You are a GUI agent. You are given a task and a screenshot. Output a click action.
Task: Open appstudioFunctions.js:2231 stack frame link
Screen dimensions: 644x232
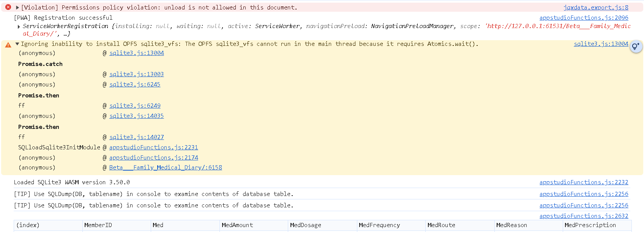(x=153, y=147)
